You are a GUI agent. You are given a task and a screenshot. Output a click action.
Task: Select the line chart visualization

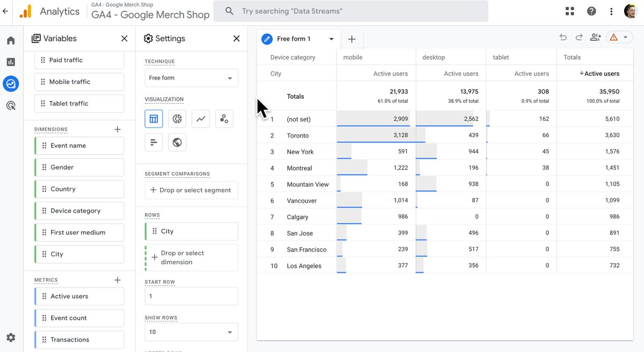coord(201,119)
